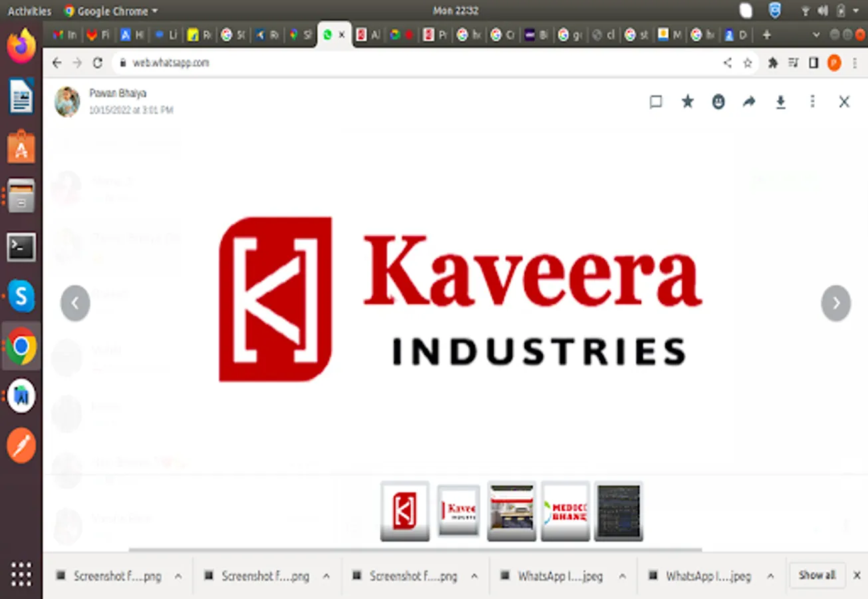The width and height of the screenshot is (868, 599).
Task: Show applications grid
Action: coord(21,573)
